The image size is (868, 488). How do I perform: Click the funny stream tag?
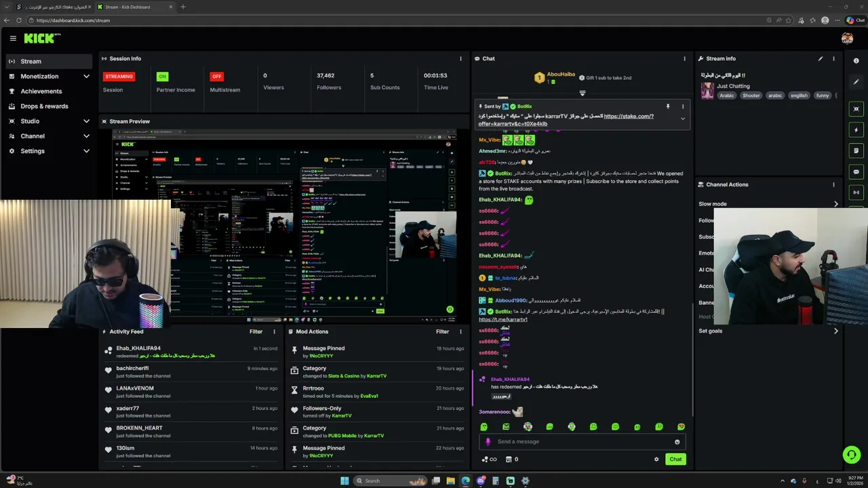(x=823, y=96)
